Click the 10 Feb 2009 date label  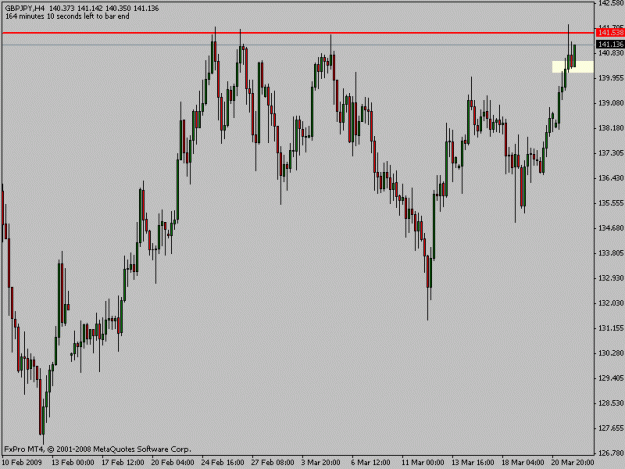pos(22,463)
